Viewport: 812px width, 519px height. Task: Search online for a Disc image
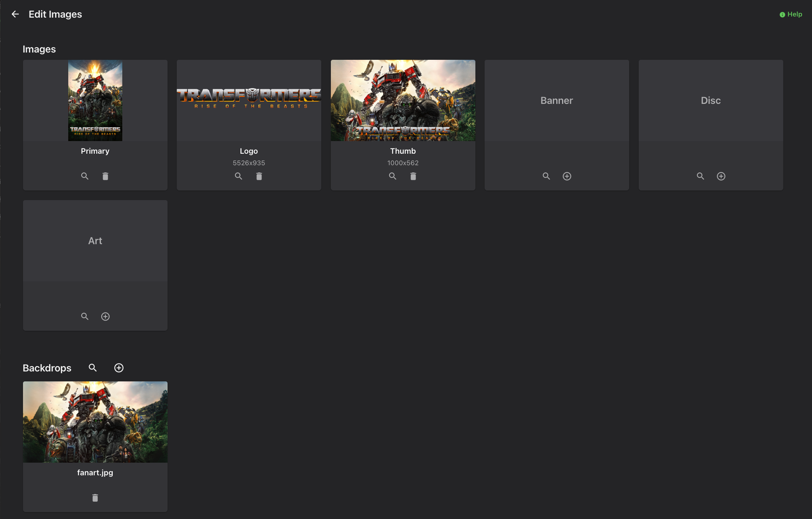point(700,176)
